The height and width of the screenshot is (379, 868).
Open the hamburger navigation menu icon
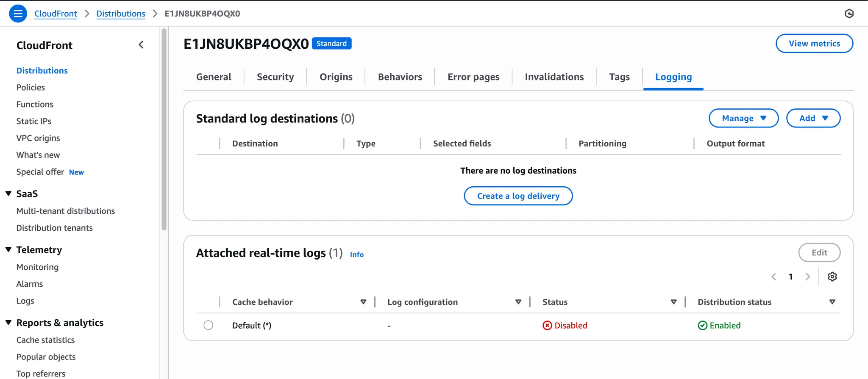[x=18, y=14]
